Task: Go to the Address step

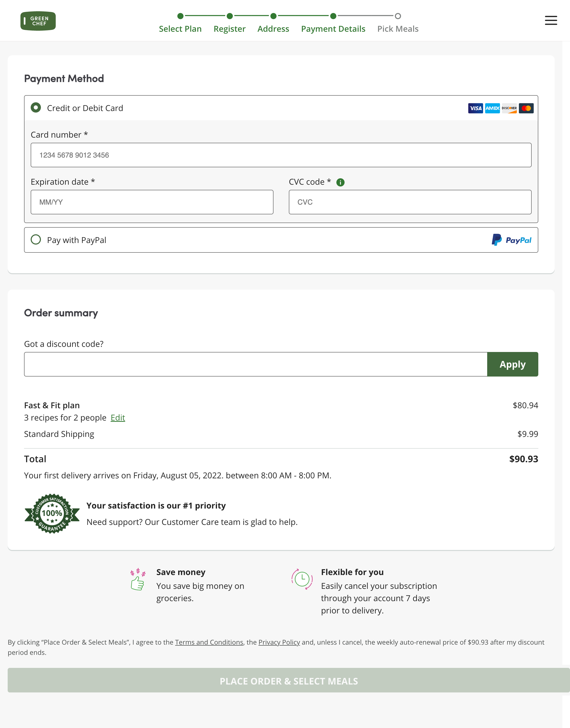Action: click(x=273, y=29)
